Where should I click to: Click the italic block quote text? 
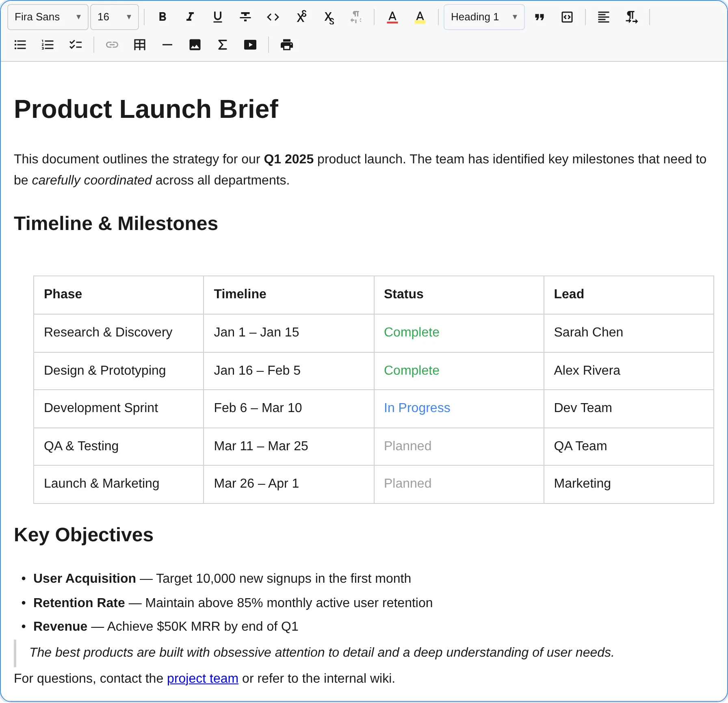322,652
